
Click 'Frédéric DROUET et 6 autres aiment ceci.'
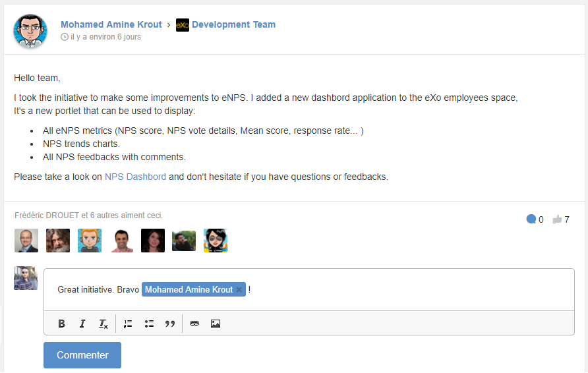[88, 215]
